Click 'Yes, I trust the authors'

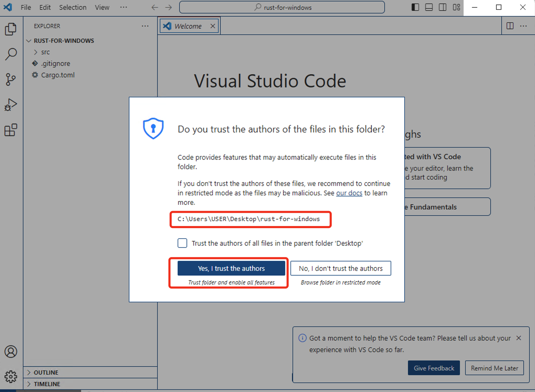[x=231, y=268]
